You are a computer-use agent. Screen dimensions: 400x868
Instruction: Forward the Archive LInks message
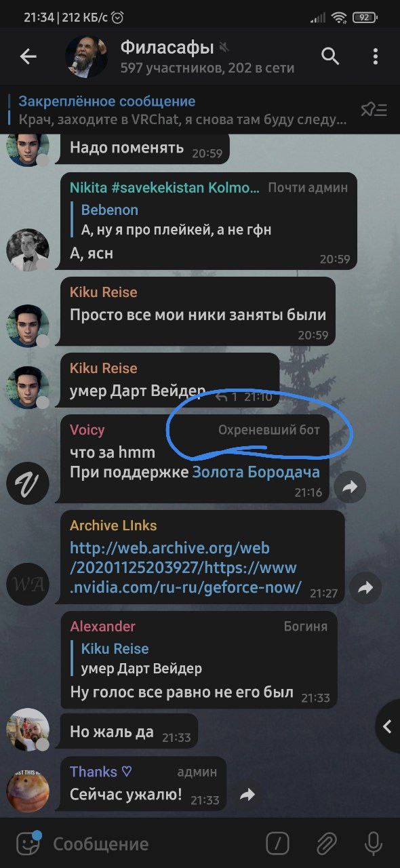coord(365,588)
